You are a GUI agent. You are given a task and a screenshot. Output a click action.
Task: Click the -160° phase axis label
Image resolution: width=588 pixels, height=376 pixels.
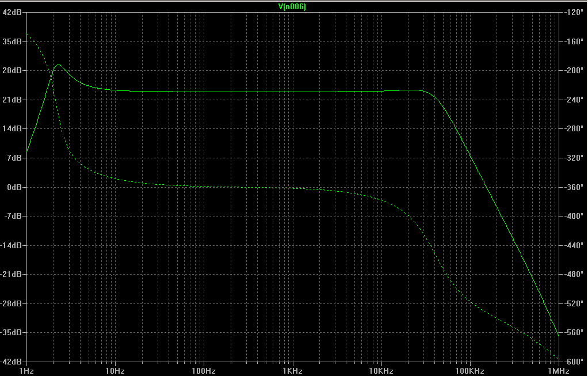point(574,41)
